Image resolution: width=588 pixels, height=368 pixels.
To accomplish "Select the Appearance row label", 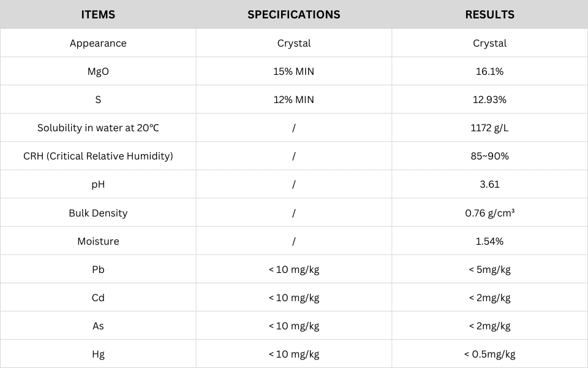I will pyautogui.click(x=98, y=43).
